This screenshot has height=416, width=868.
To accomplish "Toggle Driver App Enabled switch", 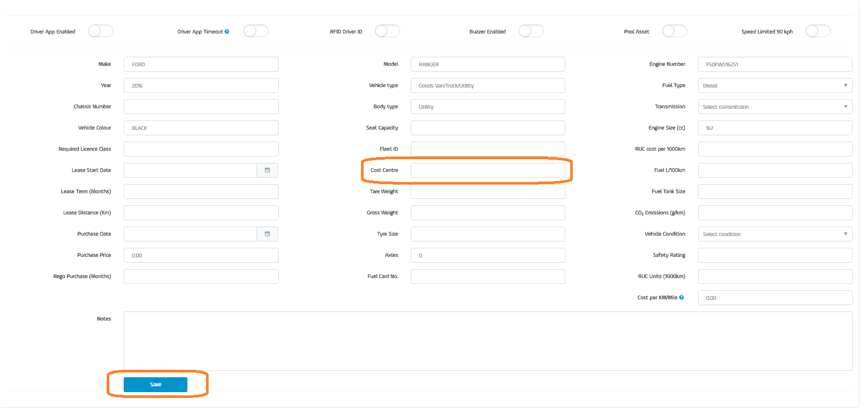I will pyautogui.click(x=101, y=31).
